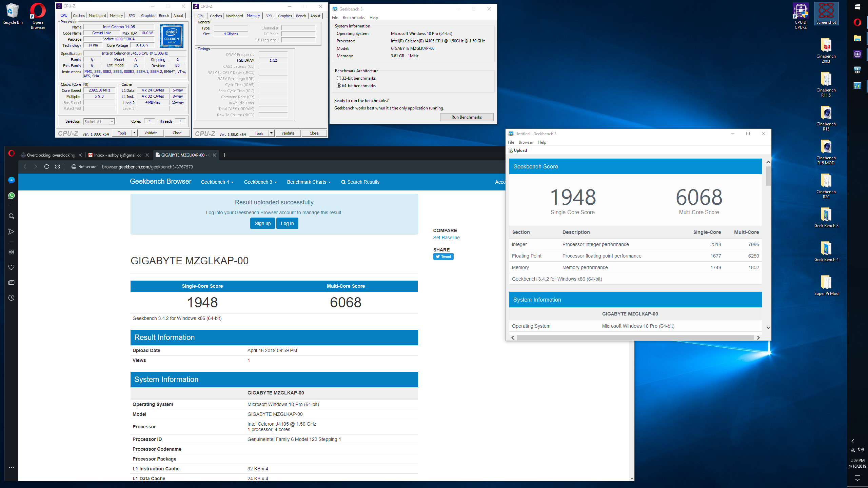Select the Cinebench R15 MOD desktop folder
This screenshot has height=488, width=868.
[x=826, y=152]
